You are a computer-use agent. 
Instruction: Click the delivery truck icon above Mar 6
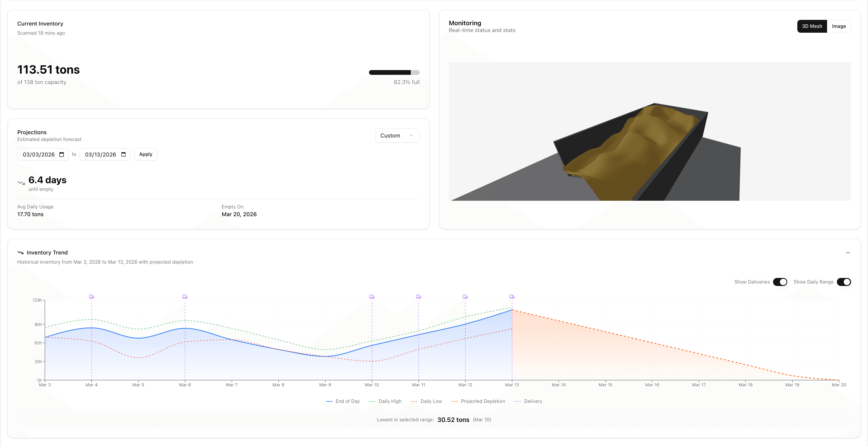click(185, 297)
